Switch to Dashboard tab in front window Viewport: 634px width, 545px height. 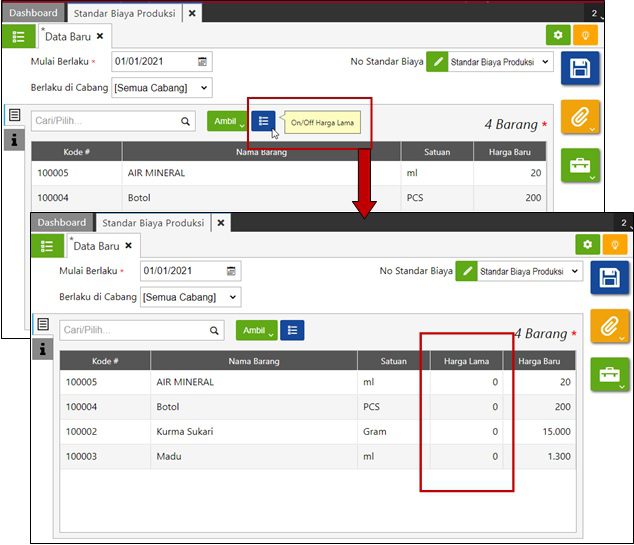point(62,222)
